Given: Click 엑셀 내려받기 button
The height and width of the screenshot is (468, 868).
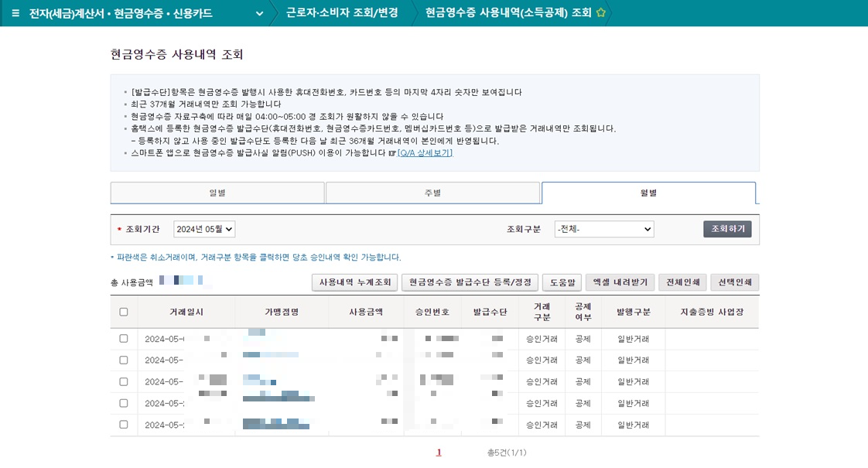Looking at the screenshot, I should [620, 282].
